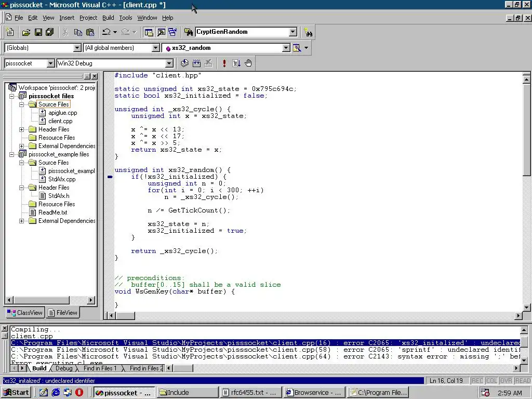
Task: Click the Go debug icon
Action: click(x=236, y=63)
